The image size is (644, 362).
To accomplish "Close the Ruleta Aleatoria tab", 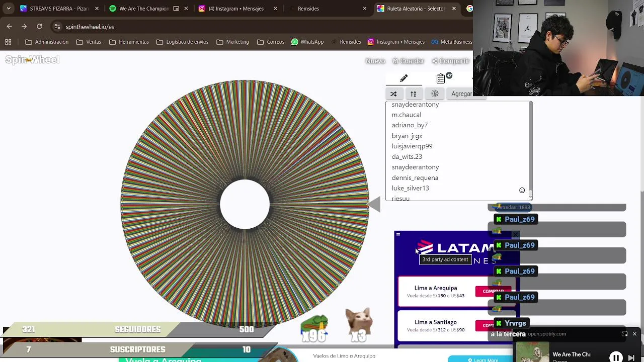I will [x=454, y=9].
